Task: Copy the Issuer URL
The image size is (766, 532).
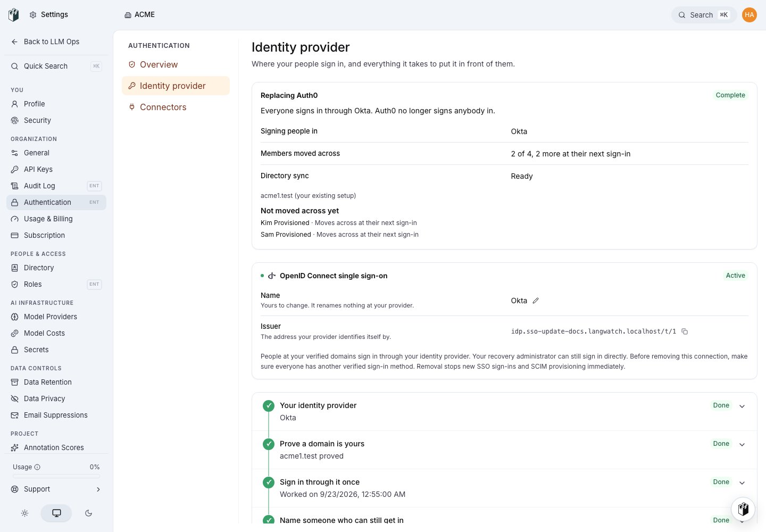Action: (x=685, y=331)
